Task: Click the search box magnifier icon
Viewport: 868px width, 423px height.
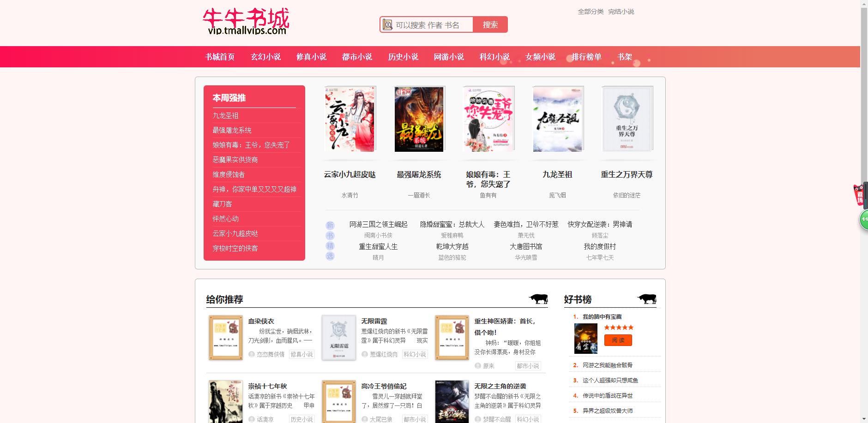Action: click(x=388, y=25)
